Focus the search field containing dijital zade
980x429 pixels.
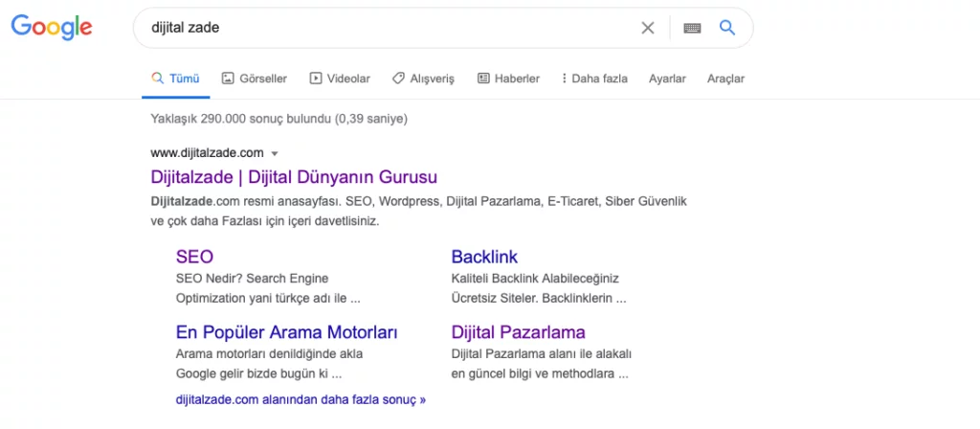(x=383, y=28)
